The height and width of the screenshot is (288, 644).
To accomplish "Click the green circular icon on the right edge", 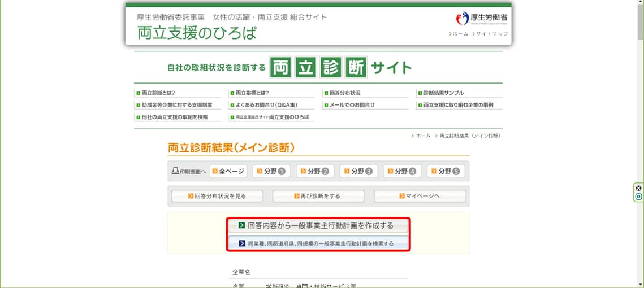I will 638,197.
